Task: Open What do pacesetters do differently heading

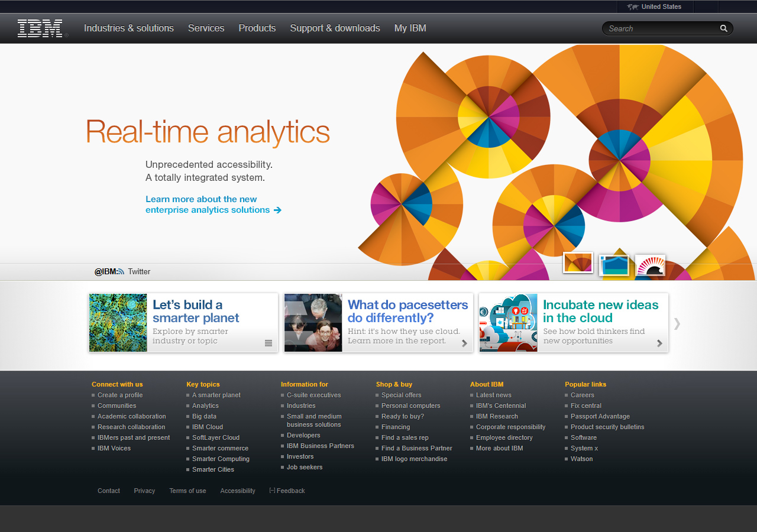Action: coord(407,312)
